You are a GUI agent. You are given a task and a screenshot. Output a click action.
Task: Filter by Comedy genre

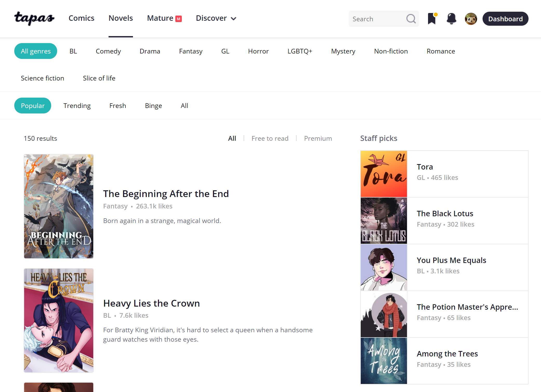(108, 51)
